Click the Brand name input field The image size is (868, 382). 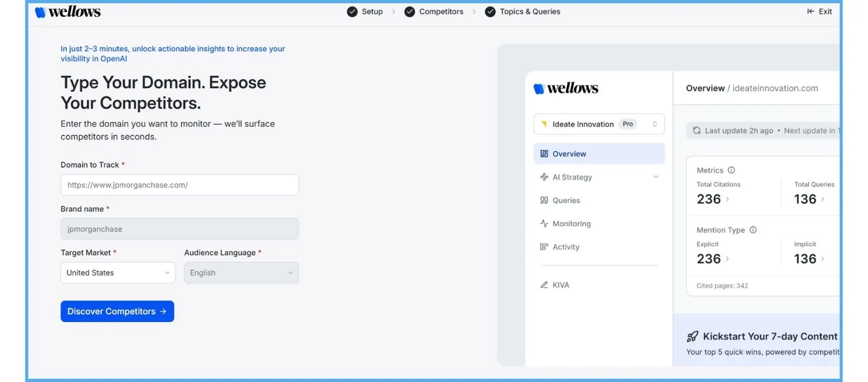pyautogui.click(x=180, y=229)
